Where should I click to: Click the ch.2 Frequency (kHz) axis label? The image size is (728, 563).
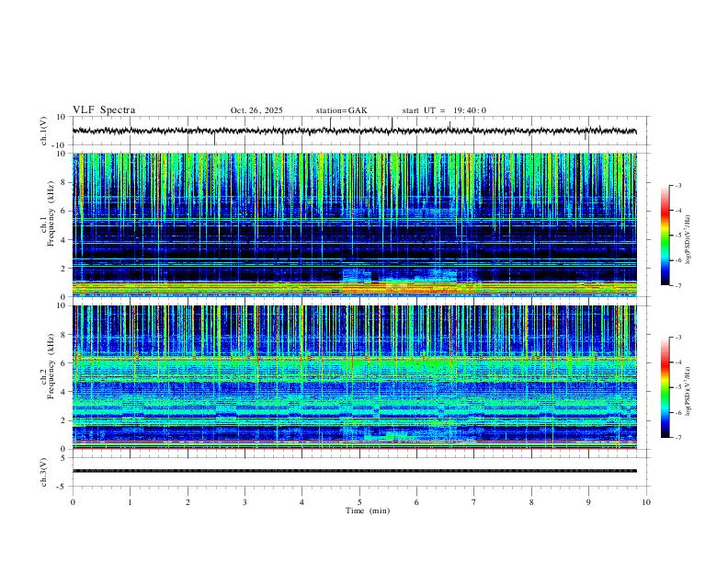coord(47,366)
